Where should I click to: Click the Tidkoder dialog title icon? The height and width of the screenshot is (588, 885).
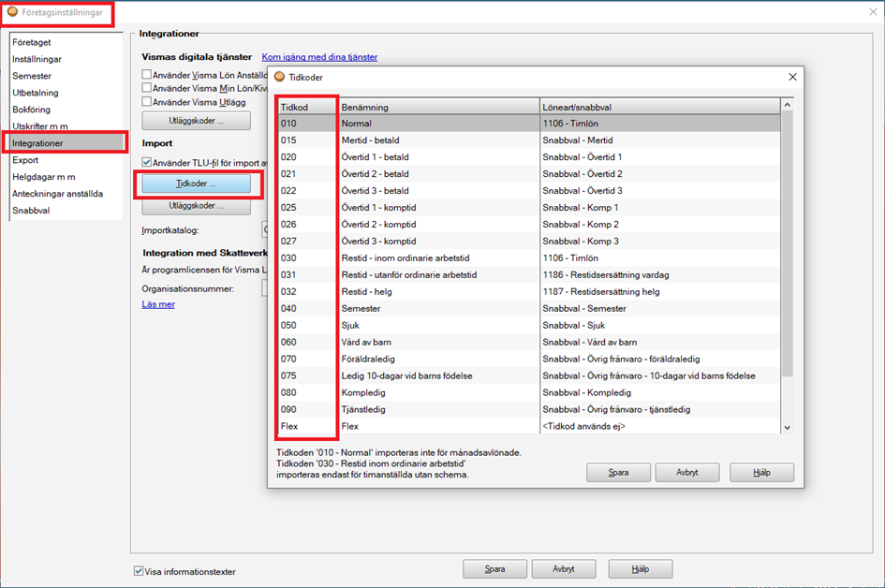279,77
